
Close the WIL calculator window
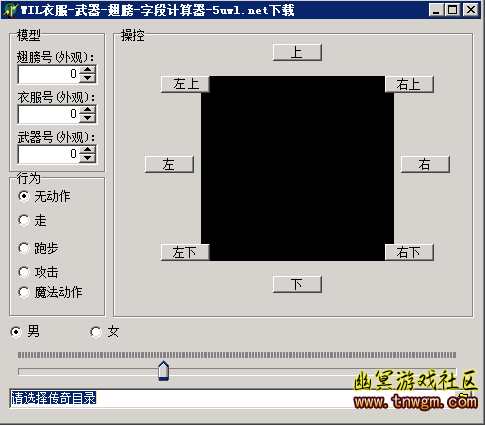471,10
